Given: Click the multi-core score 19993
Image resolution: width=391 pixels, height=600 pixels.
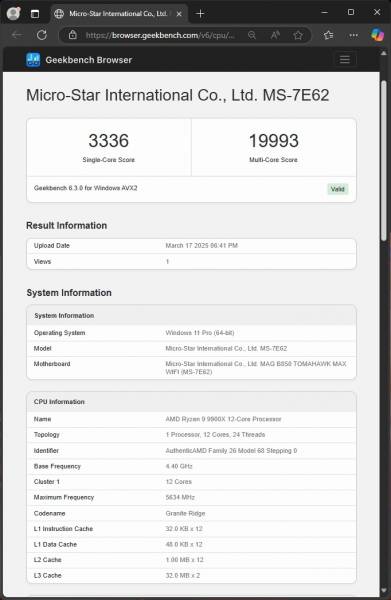Looking at the screenshot, I should point(274,141).
